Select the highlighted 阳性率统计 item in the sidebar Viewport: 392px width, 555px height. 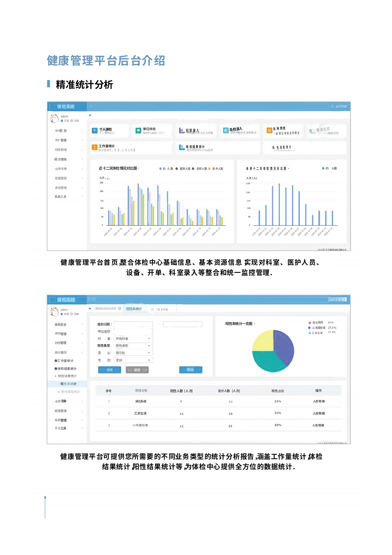click(x=67, y=384)
